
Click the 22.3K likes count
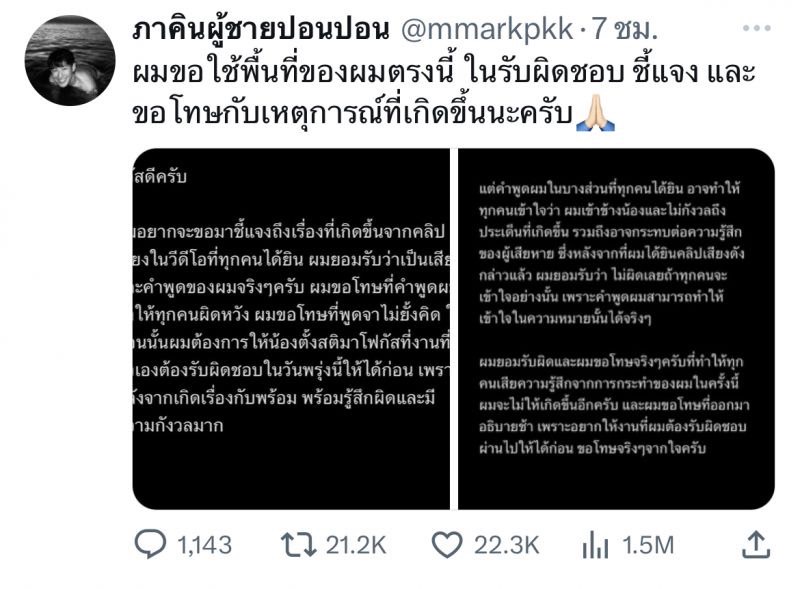tap(507, 545)
